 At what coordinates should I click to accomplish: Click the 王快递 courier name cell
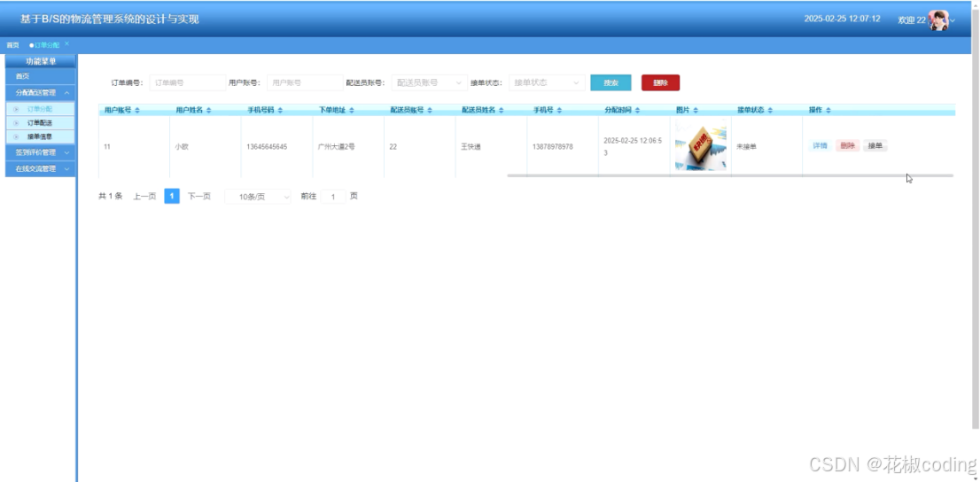472,147
